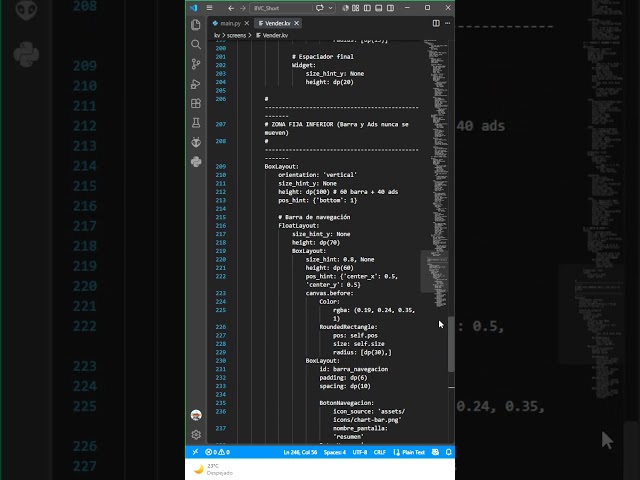This screenshot has height=480, width=640.
Task: Click the round color icon in title bar
Action: click(x=345, y=8)
